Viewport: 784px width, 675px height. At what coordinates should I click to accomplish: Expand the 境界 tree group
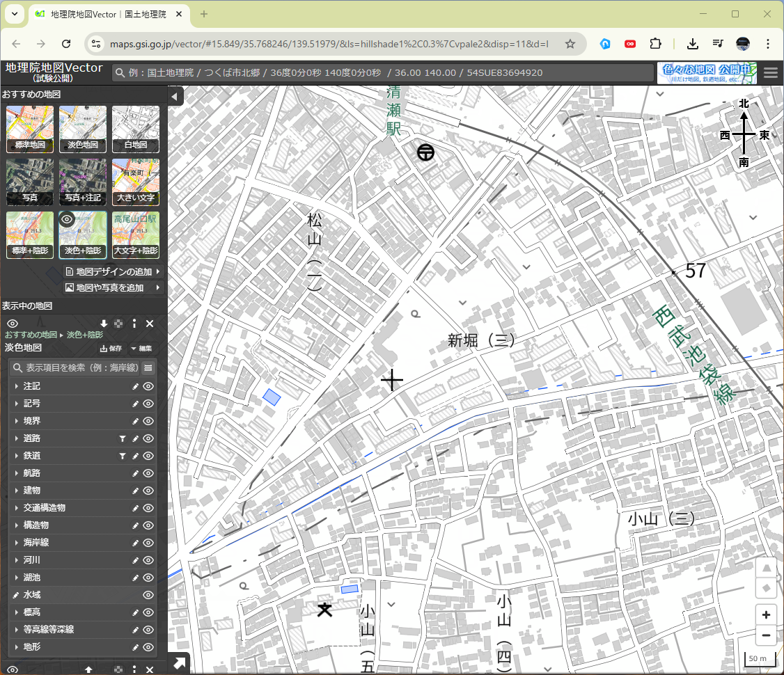[x=17, y=421]
